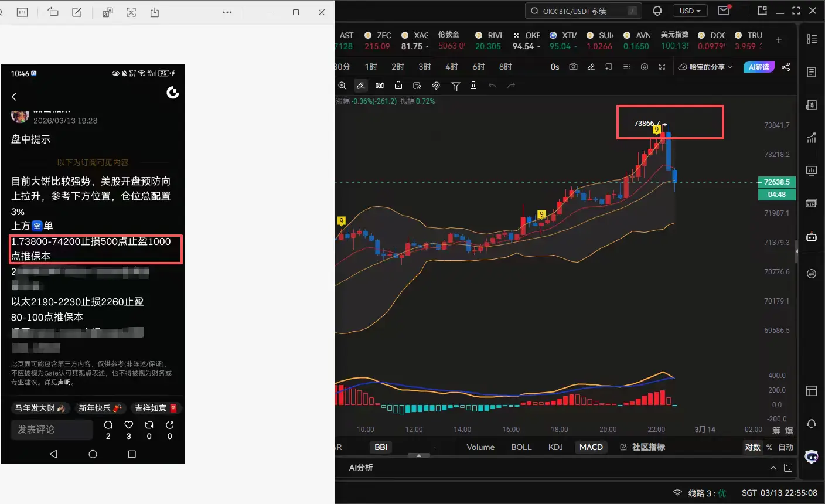Image resolution: width=825 pixels, height=504 pixels.
Task: Expand the 哈宝的分享 dropdown
Action: [705, 67]
